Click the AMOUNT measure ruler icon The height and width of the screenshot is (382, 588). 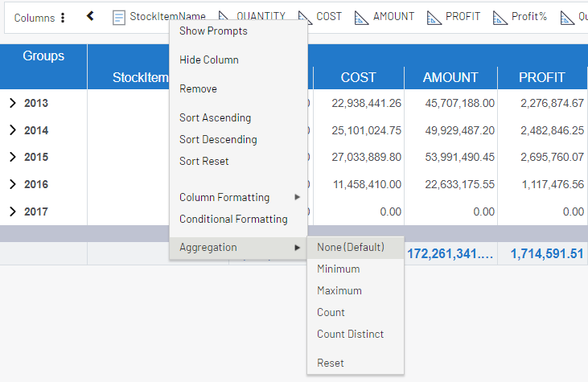pyautogui.click(x=362, y=17)
